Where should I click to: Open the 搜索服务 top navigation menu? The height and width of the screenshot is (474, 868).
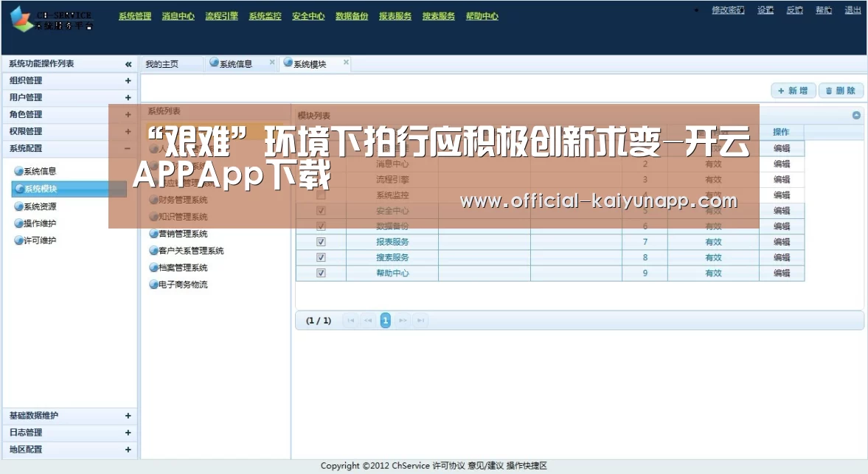439,16
